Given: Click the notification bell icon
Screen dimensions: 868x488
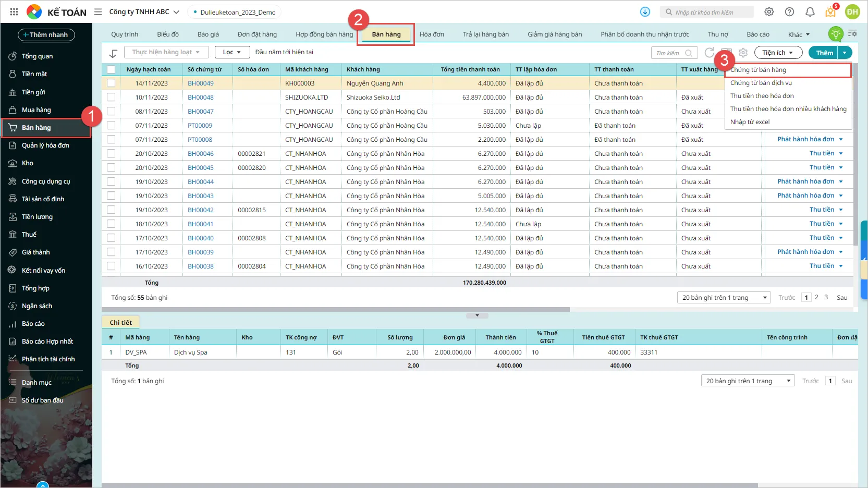Looking at the screenshot, I should 810,12.
